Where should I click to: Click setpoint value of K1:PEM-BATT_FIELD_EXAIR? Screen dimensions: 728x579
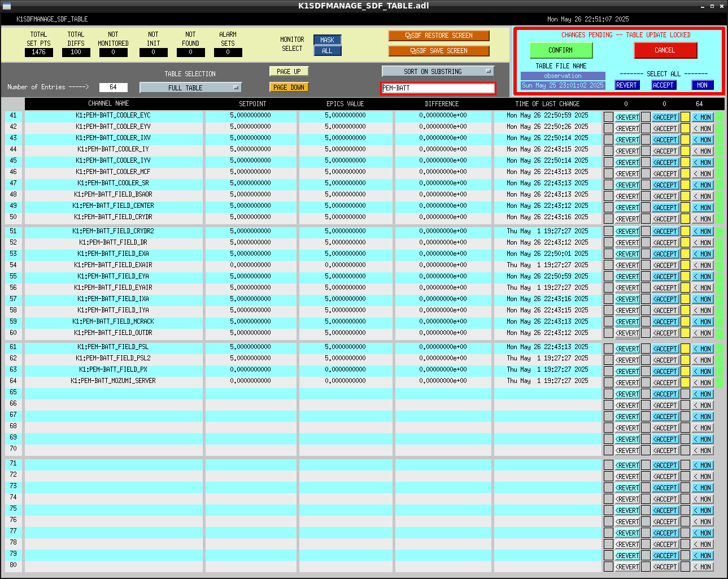pyautogui.click(x=251, y=265)
